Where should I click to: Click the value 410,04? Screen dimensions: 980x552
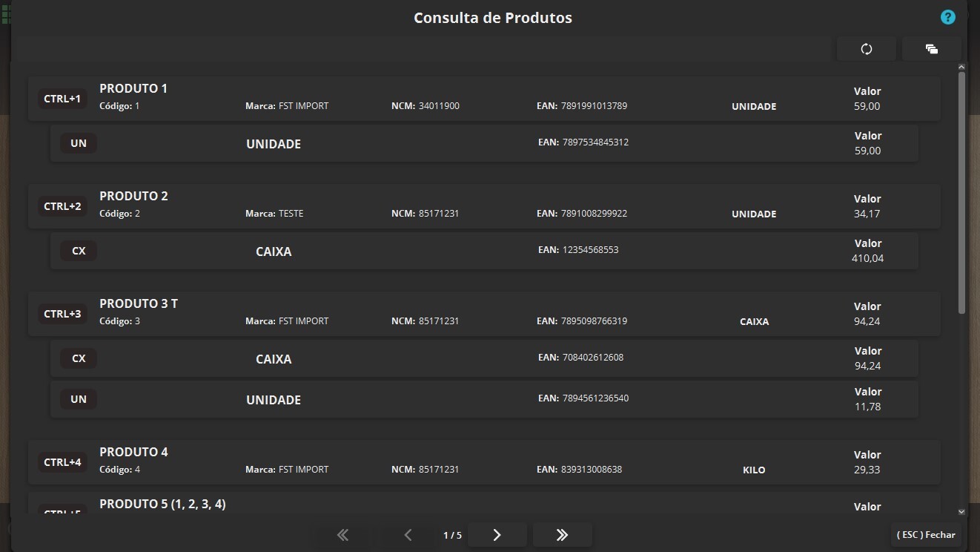pyautogui.click(x=867, y=258)
